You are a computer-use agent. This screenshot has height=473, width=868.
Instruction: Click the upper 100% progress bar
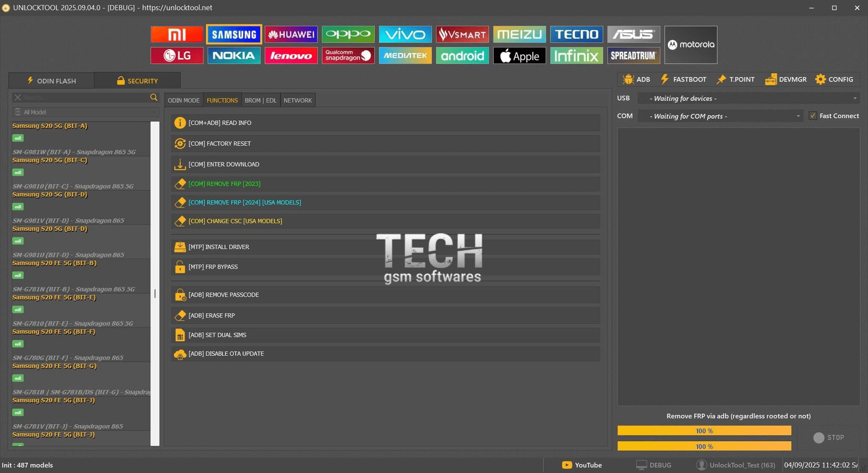(x=704, y=431)
